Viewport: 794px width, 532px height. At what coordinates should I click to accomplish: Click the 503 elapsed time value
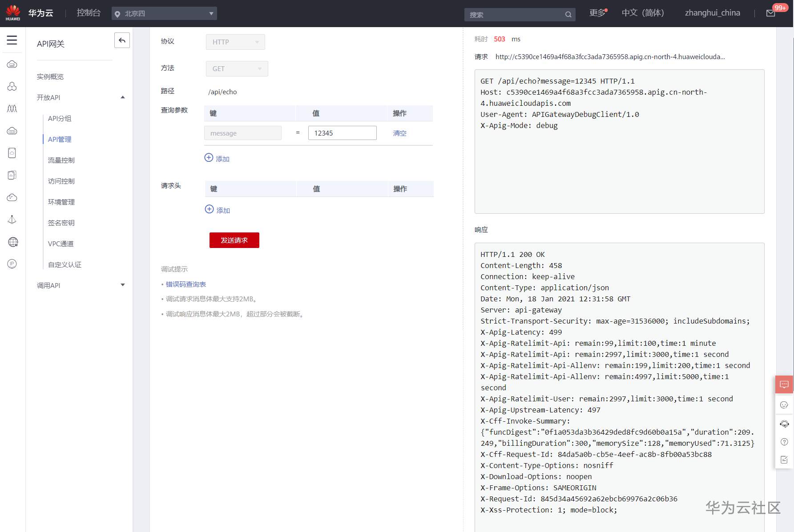[x=500, y=39]
